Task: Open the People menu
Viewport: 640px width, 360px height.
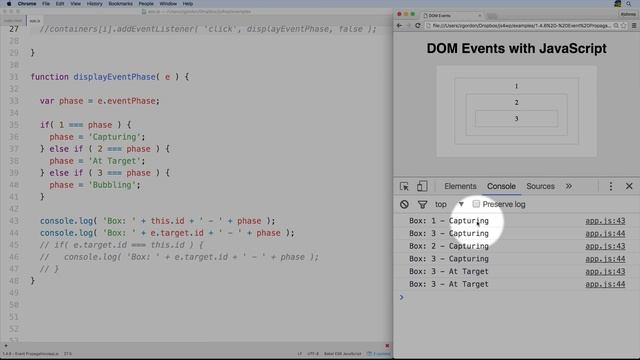Action: [x=146, y=4]
